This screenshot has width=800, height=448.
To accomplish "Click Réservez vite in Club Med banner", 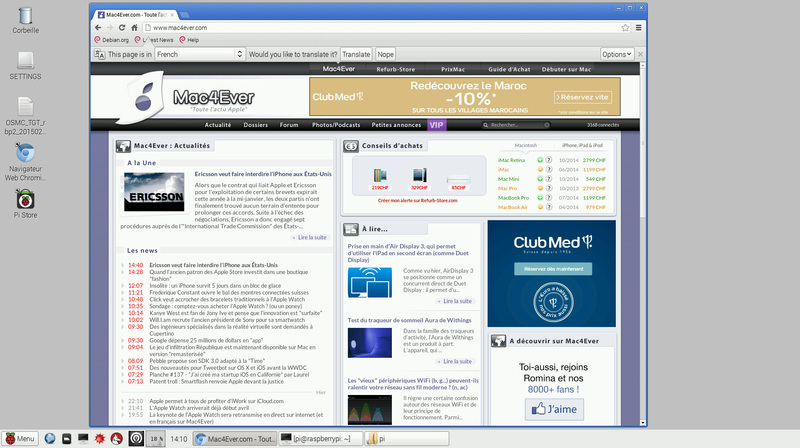I will click(x=583, y=97).
